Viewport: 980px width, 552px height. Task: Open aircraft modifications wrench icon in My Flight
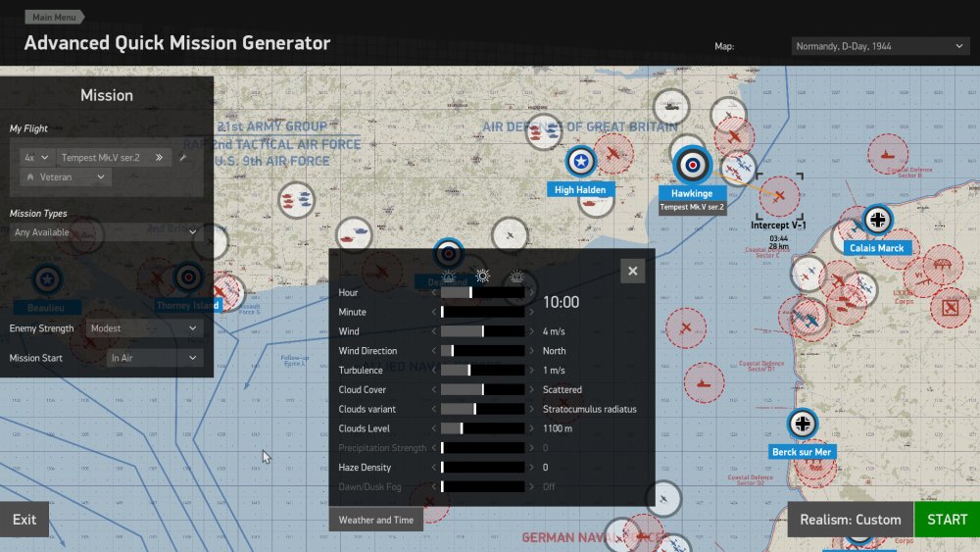click(x=182, y=158)
